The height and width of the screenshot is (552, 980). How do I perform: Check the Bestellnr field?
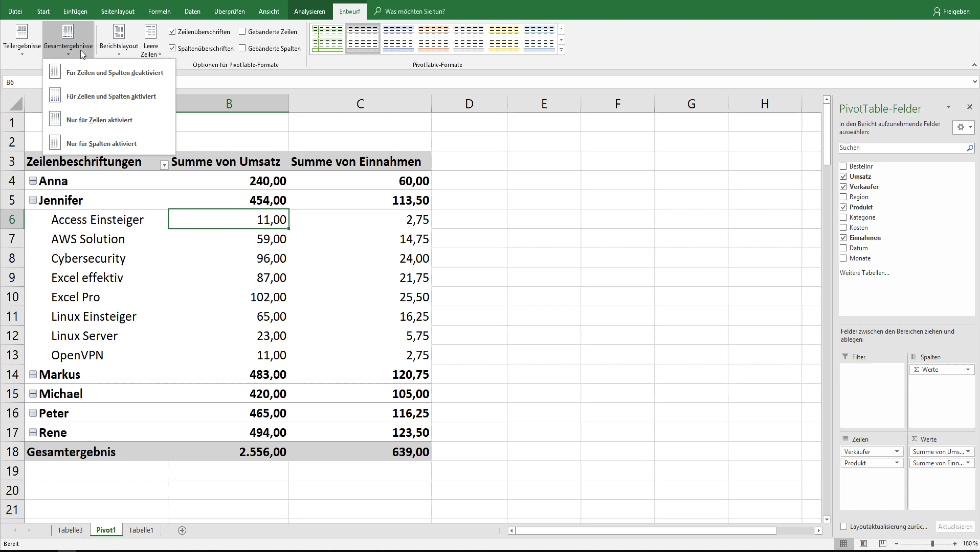843,166
